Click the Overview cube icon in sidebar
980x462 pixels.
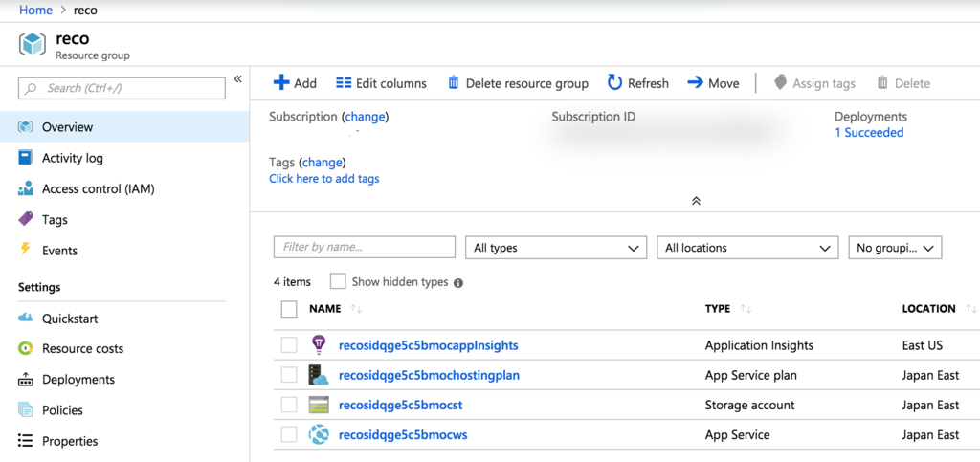[25, 126]
